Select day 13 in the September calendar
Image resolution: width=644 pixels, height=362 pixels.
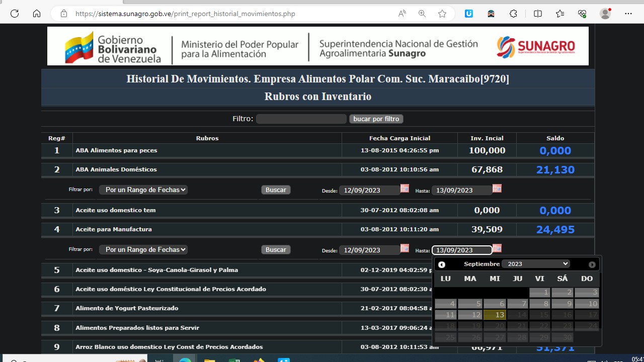495,315
